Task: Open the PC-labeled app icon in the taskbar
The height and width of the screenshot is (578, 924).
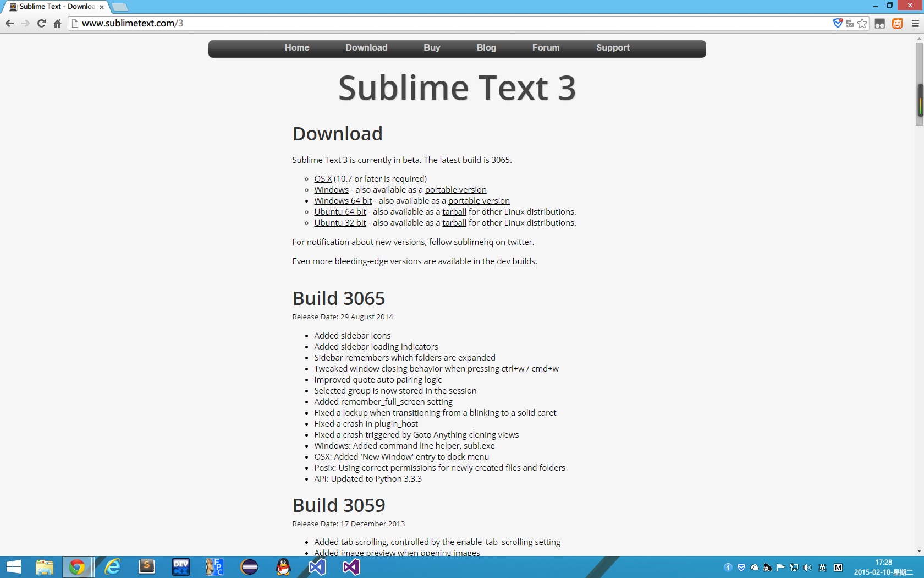Action: pos(215,567)
